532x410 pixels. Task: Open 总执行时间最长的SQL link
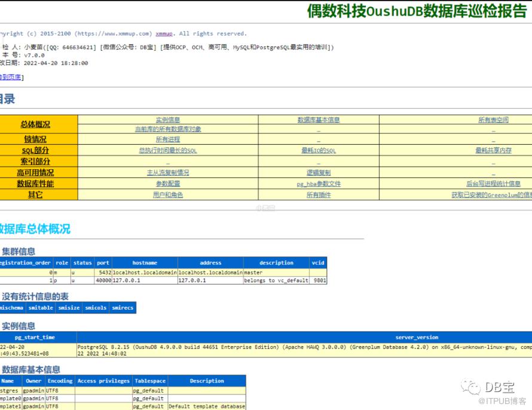tap(168, 151)
